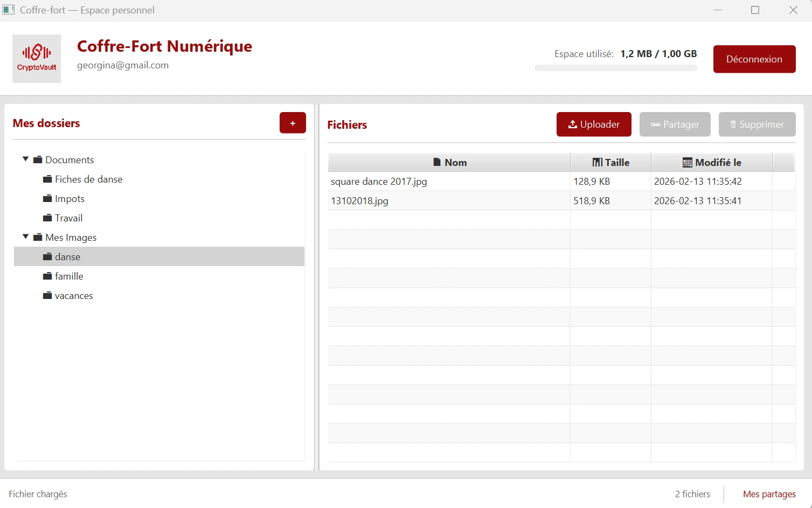Click the calendar icon in the Modifié le header
The width and height of the screenshot is (812, 508).
click(688, 162)
